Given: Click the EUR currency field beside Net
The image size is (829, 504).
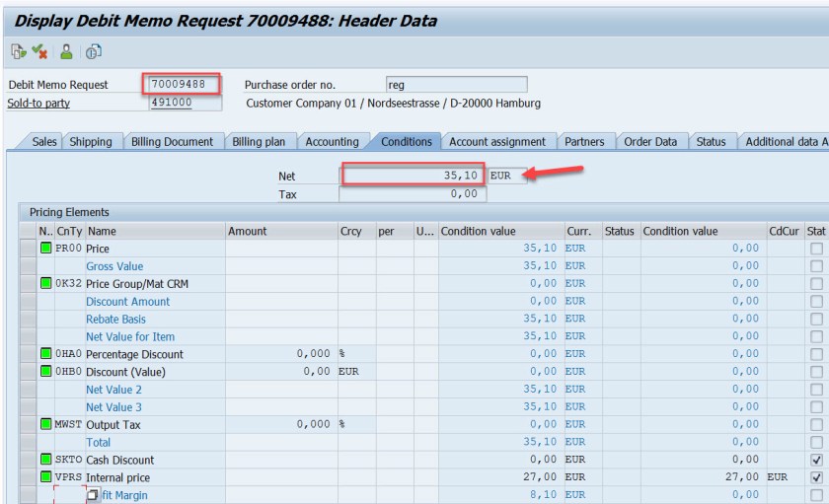Looking at the screenshot, I should tap(506, 176).
